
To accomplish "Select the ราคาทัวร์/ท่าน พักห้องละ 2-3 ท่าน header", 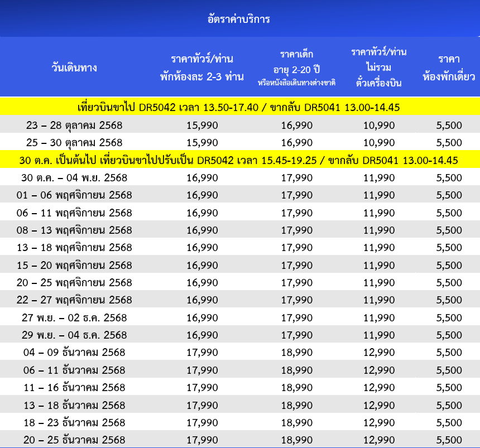I will [202, 68].
